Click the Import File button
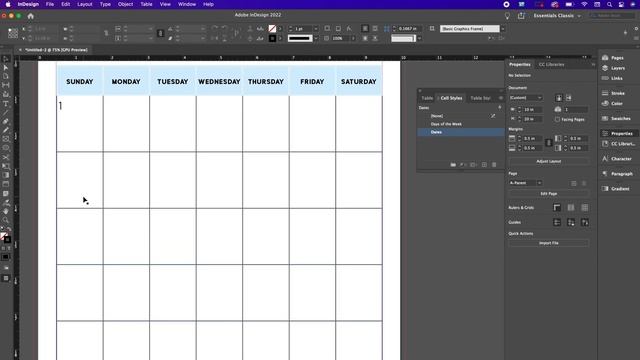 (549, 243)
